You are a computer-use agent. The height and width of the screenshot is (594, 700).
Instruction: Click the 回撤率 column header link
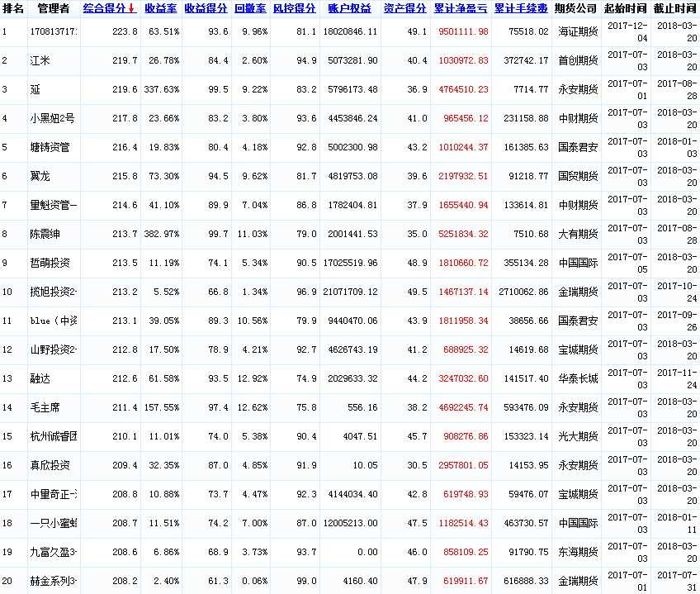click(250, 8)
